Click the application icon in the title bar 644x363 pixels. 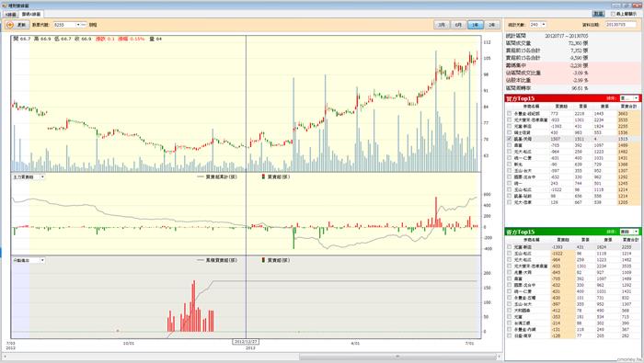click(x=4, y=6)
